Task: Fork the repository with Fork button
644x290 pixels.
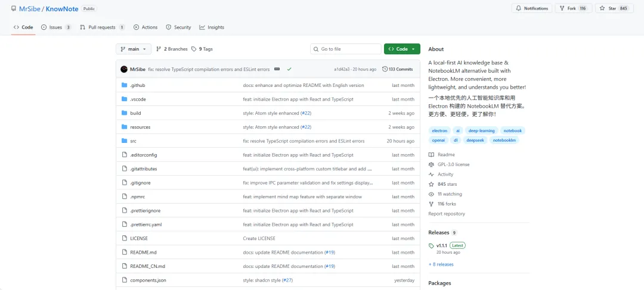Action: tap(574, 8)
